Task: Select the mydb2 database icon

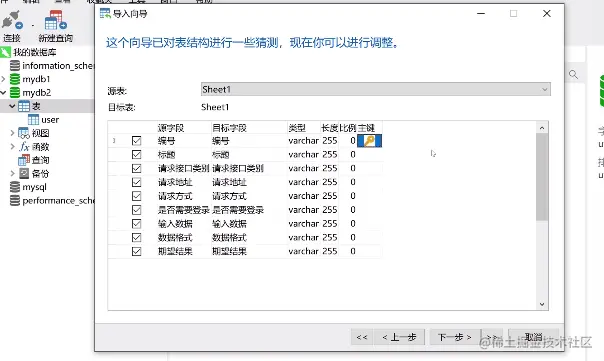Action: pyautogui.click(x=15, y=92)
